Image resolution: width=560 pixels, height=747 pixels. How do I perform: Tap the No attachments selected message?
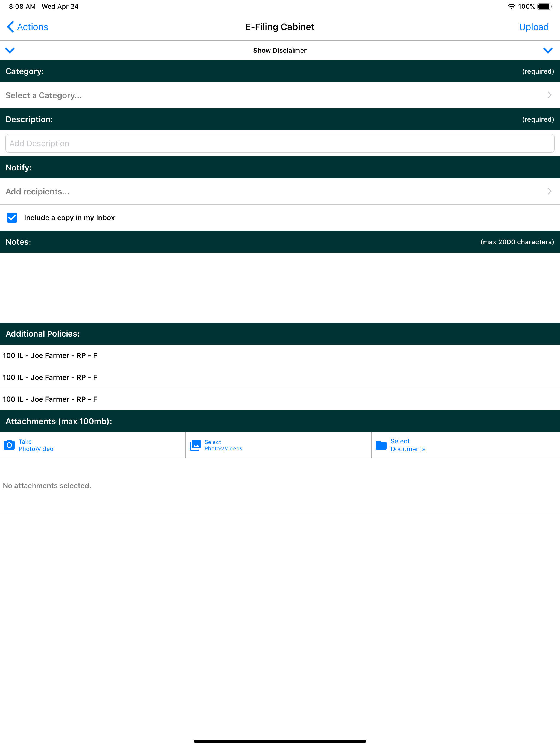(x=47, y=485)
